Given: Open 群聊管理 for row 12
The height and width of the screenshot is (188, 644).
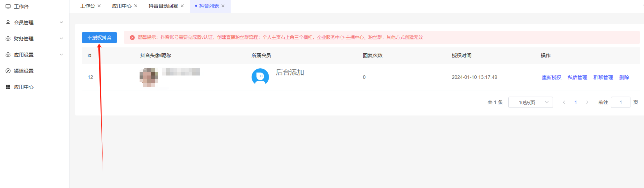Looking at the screenshot, I should [x=603, y=77].
